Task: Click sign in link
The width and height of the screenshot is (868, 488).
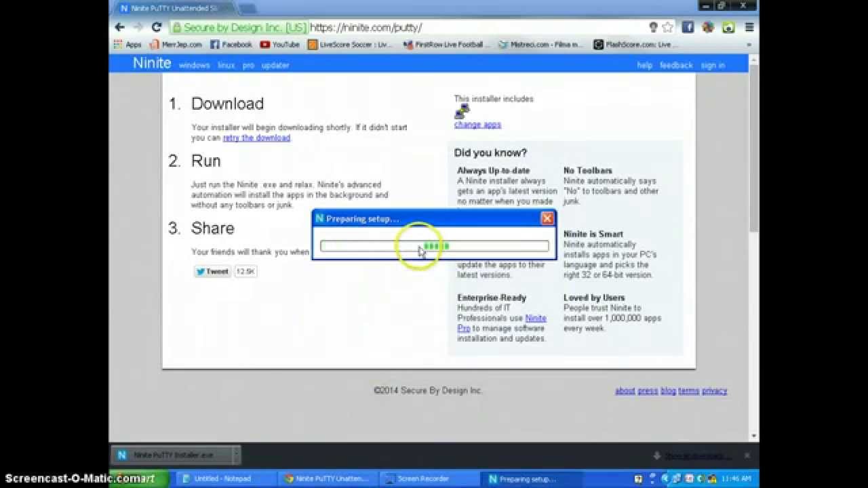Action: tap(713, 66)
